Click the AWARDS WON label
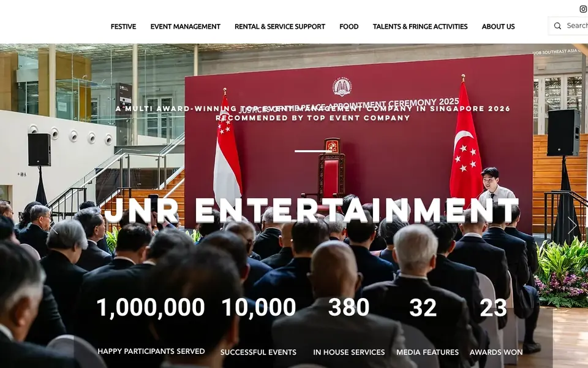Screen dimensions: 588x368 coord(496,352)
